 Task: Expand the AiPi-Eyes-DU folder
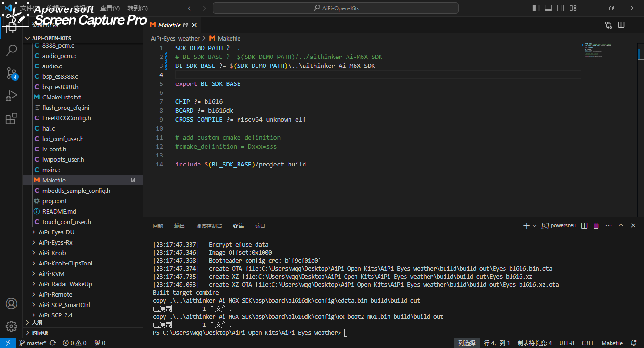tap(83, 232)
